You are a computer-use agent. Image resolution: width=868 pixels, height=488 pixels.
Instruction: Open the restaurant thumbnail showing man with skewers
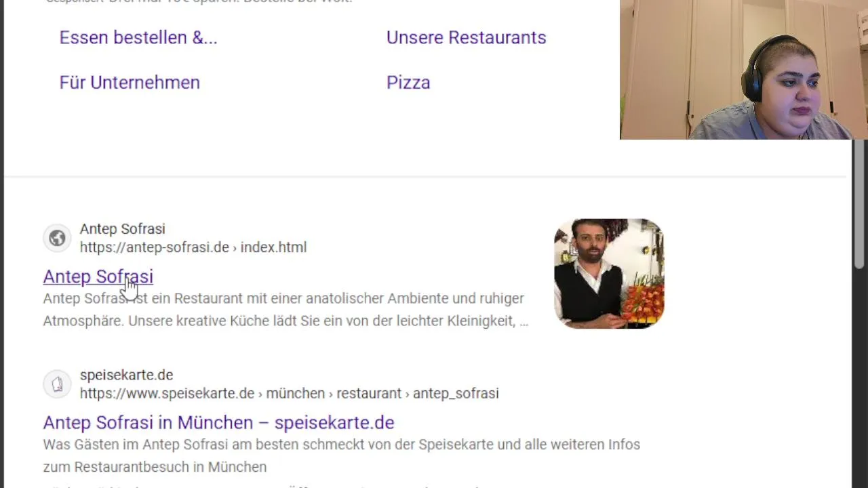(x=609, y=273)
